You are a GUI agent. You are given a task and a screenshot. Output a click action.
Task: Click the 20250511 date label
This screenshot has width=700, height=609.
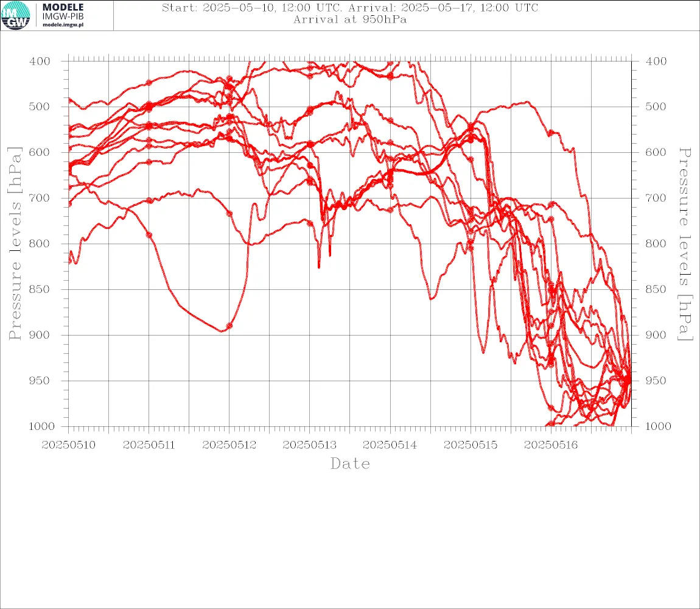[149, 445]
